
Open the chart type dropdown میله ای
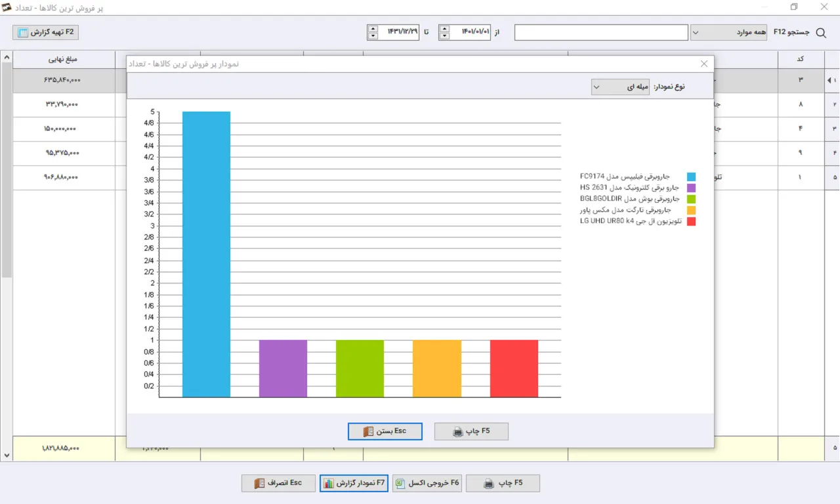[x=619, y=87]
